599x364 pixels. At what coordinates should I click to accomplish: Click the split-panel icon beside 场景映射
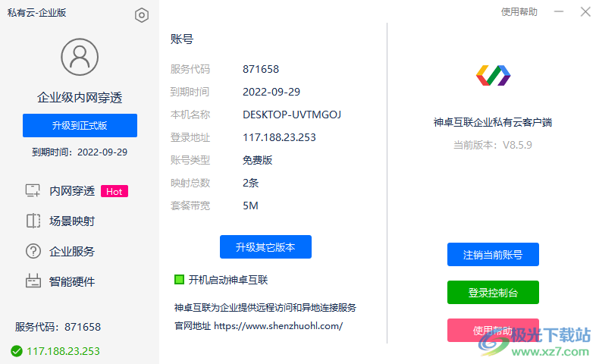tap(33, 221)
